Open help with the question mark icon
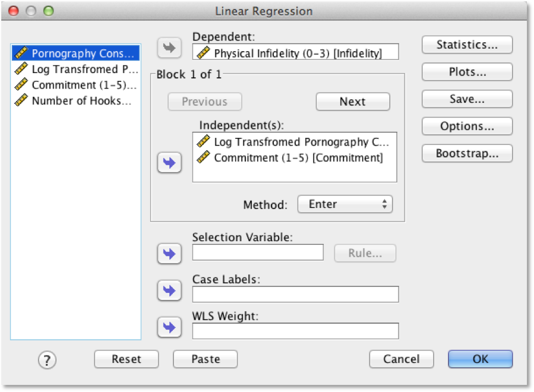Image resolution: width=534 pixels, height=392 pixels. [46, 360]
